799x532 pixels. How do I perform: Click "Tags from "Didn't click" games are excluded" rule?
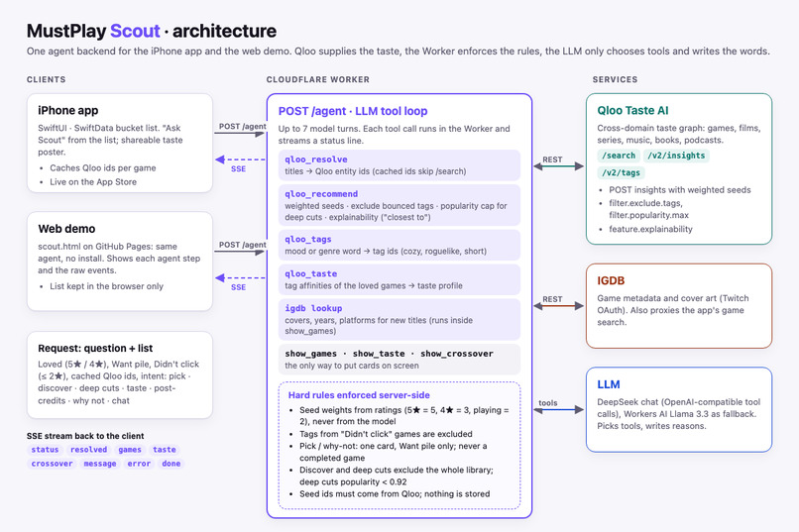[x=386, y=434]
